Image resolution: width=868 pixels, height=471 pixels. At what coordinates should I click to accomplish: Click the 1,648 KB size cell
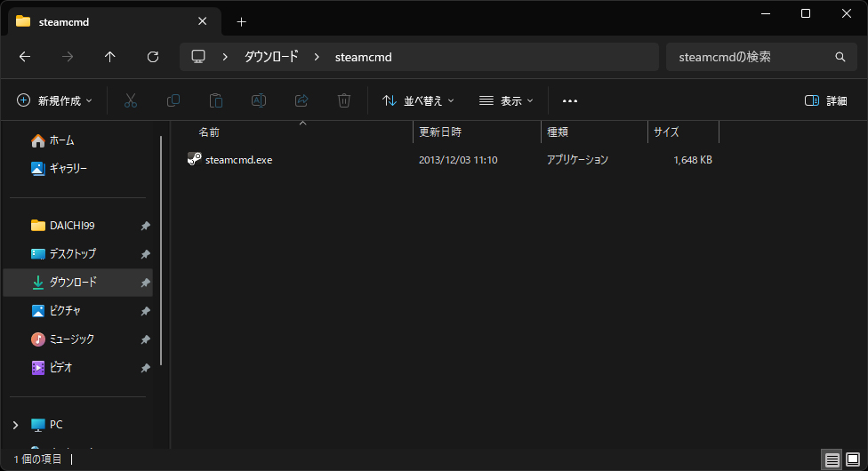[x=693, y=160]
